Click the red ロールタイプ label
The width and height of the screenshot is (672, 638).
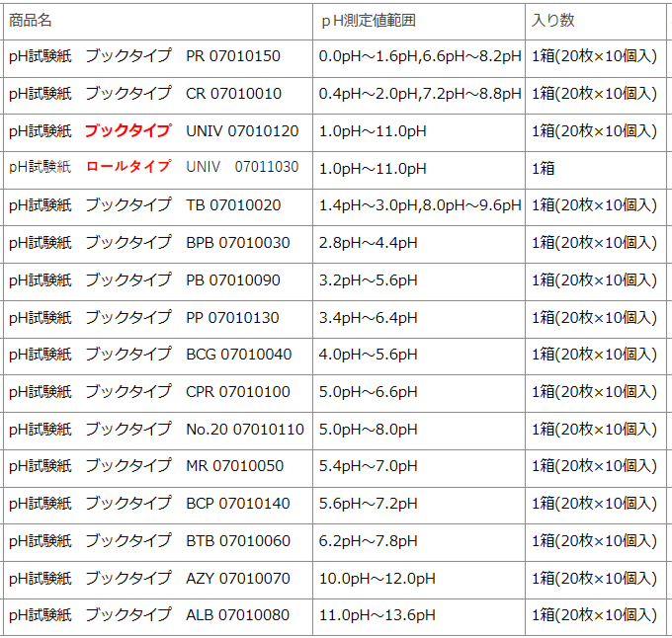point(128,168)
